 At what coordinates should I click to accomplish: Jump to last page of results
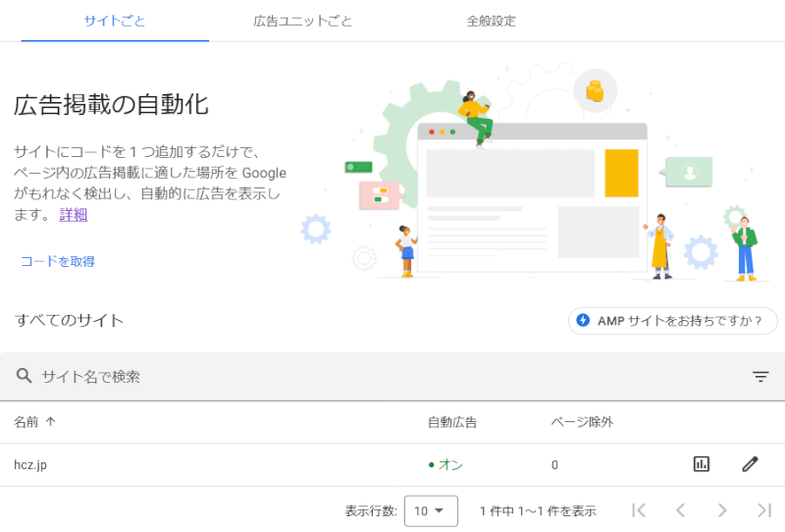[764, 510]
